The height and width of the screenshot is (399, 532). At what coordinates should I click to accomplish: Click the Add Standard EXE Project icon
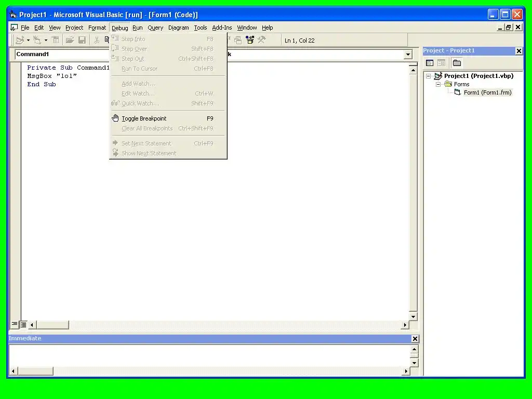20,40
